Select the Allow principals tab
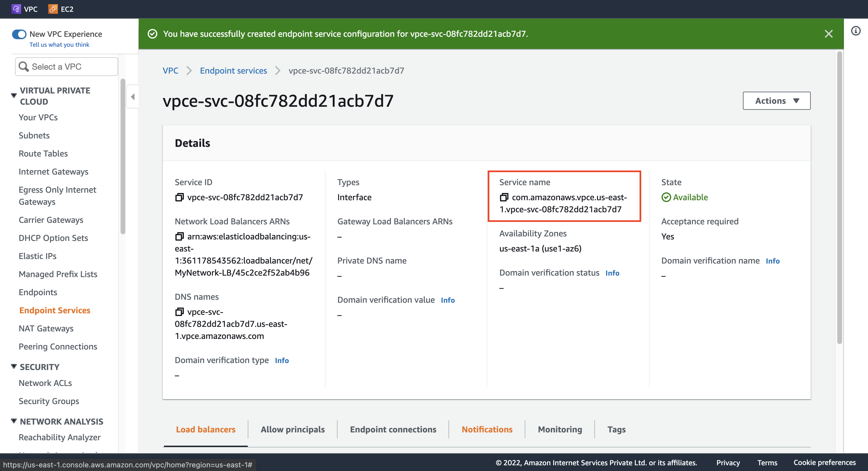 (293, 429)
